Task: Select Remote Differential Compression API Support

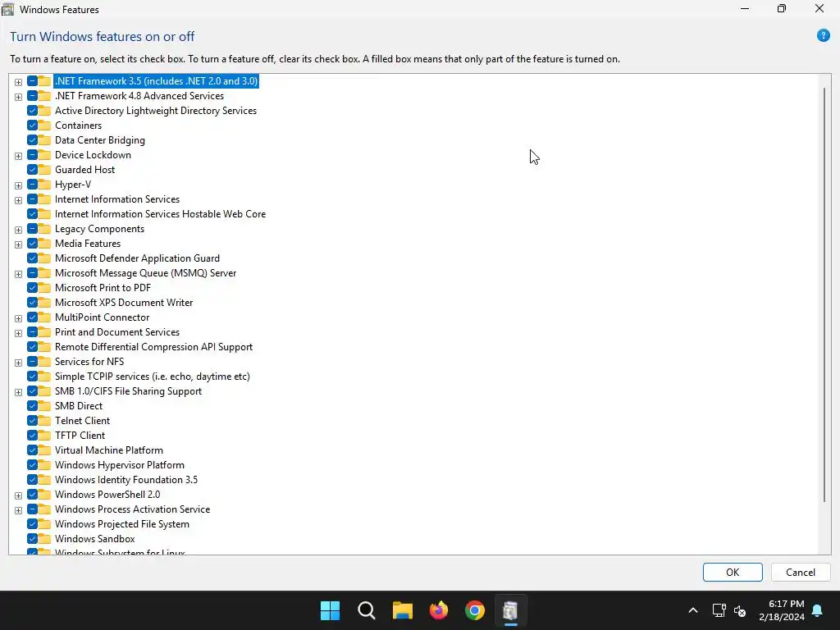Action: point(153,347)
